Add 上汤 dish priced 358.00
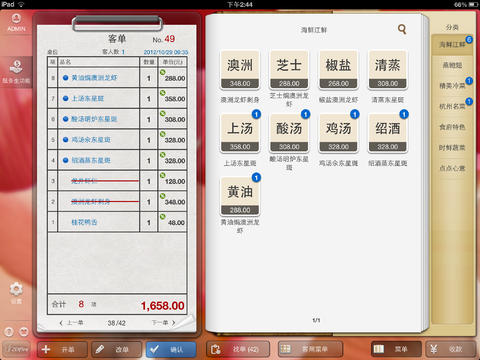Screen dimensions: 480x360 [240, 133]
